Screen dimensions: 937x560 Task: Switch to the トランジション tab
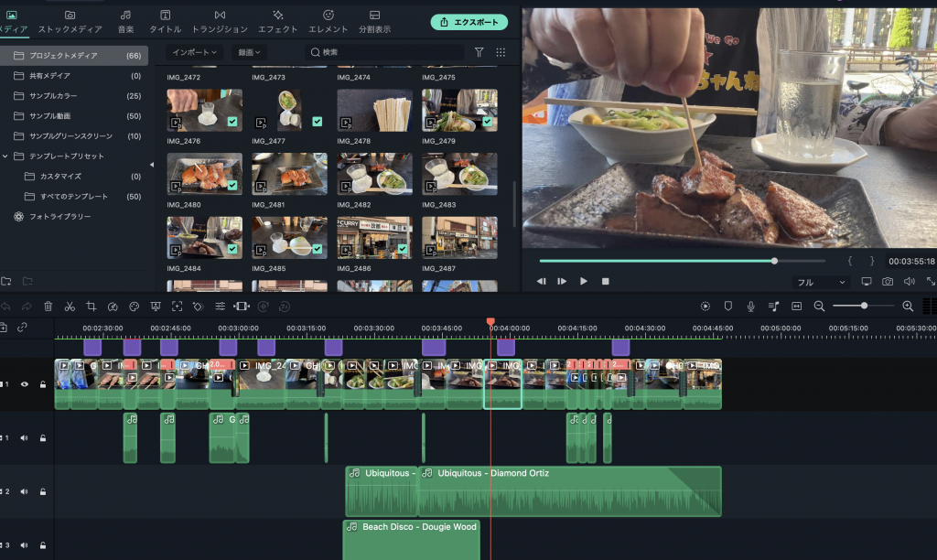pyautogui.click(x=220, y=22)
